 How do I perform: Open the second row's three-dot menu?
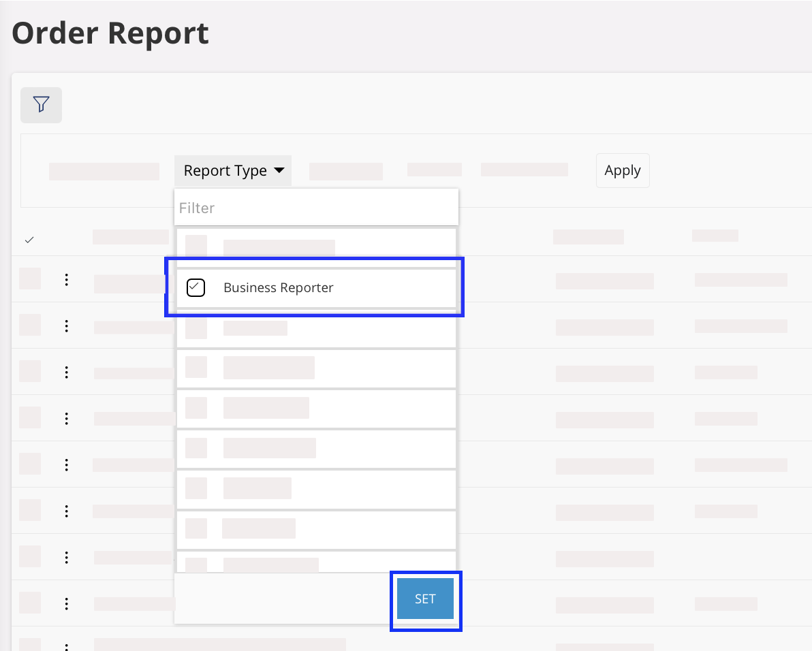click(66, 326)
